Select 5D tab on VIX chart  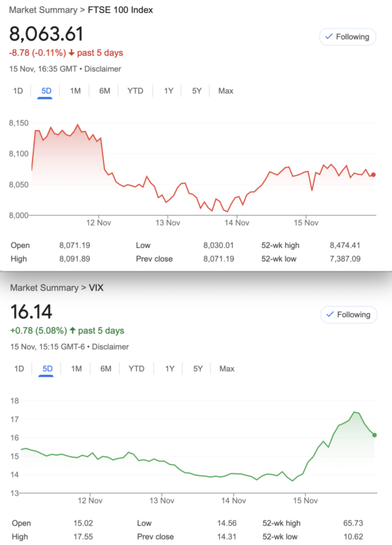click(47, 369)
